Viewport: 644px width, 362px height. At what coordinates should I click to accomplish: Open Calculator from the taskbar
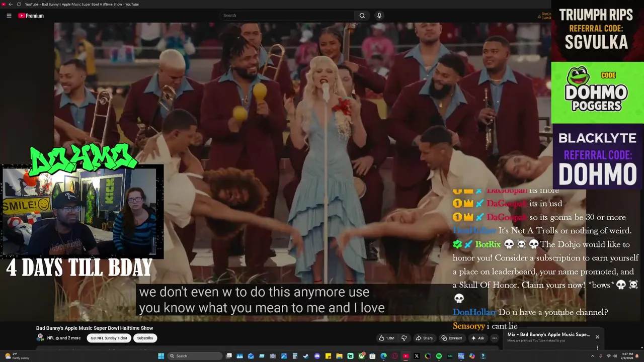click(295, 356)
